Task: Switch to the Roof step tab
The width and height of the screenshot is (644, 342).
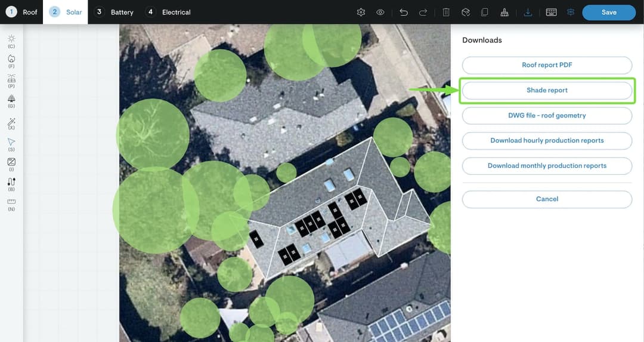Action: (x=22, y=12)
